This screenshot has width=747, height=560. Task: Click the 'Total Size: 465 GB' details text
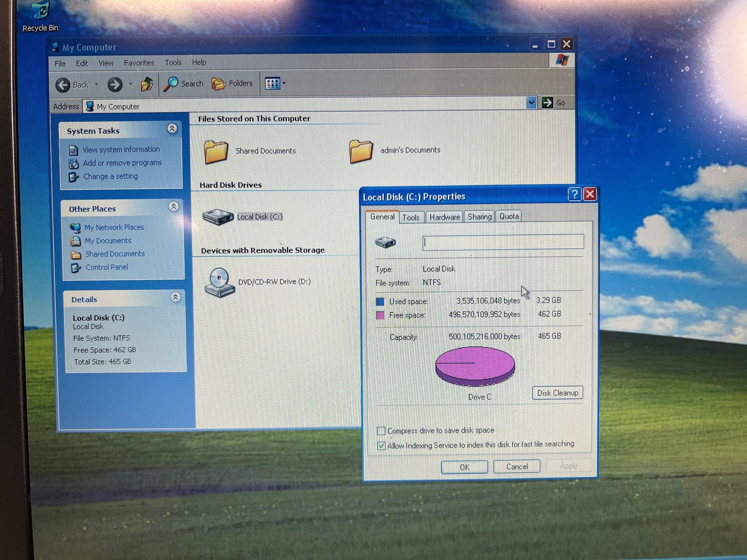click(103, 362)
